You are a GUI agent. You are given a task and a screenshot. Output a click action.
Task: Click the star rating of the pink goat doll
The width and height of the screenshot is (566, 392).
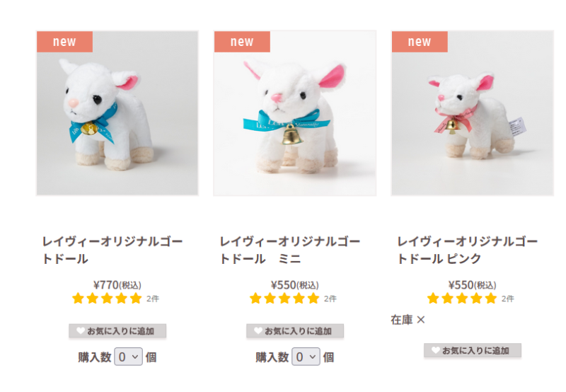(462, 299)
